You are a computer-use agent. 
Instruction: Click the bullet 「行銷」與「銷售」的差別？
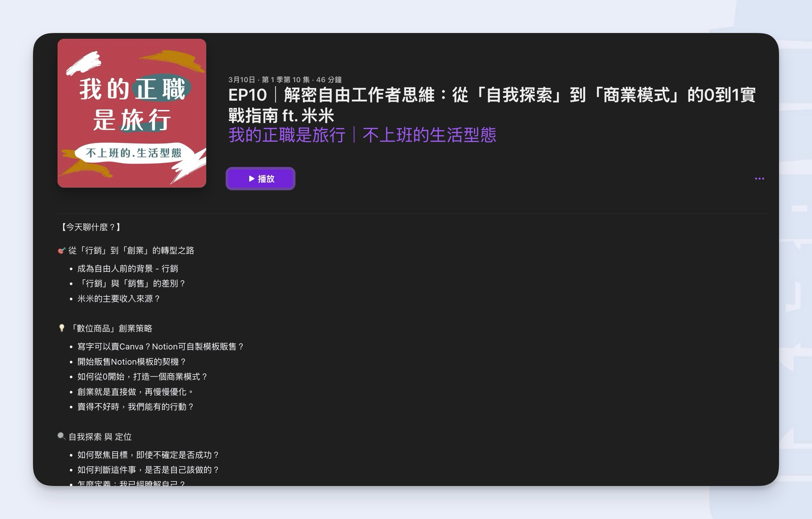tap(131, 283)
